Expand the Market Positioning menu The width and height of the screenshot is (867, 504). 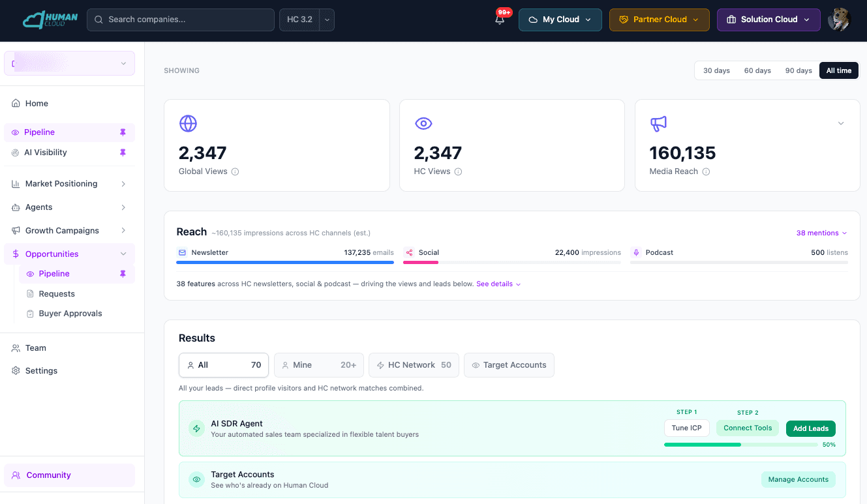click(x=123, y=184)
